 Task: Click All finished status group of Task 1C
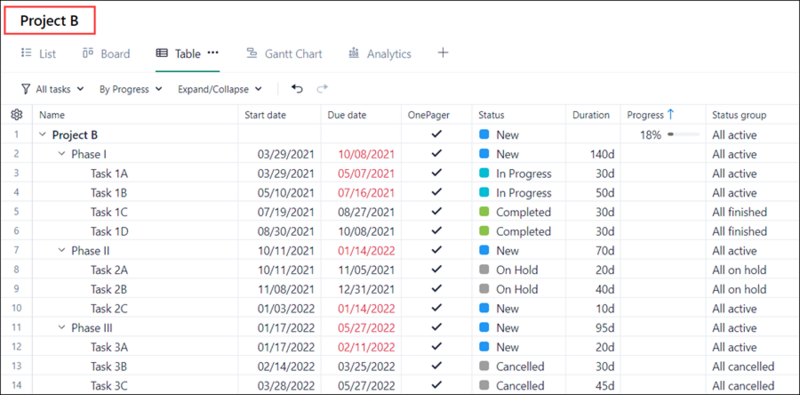[740, 212]
